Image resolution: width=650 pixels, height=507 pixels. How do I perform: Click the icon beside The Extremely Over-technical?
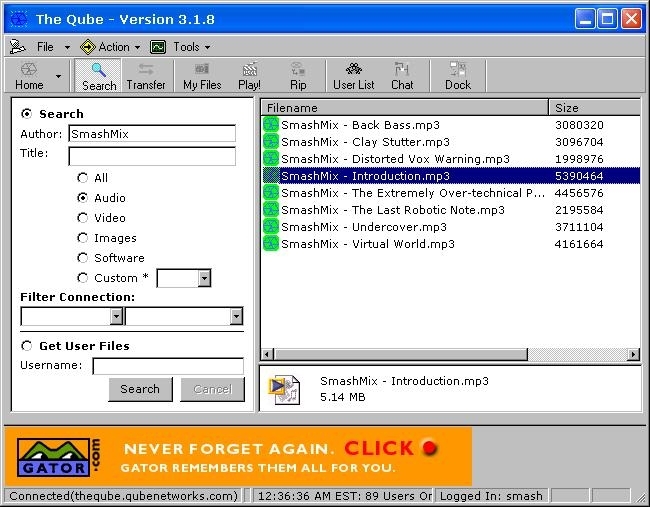[271, 193]
